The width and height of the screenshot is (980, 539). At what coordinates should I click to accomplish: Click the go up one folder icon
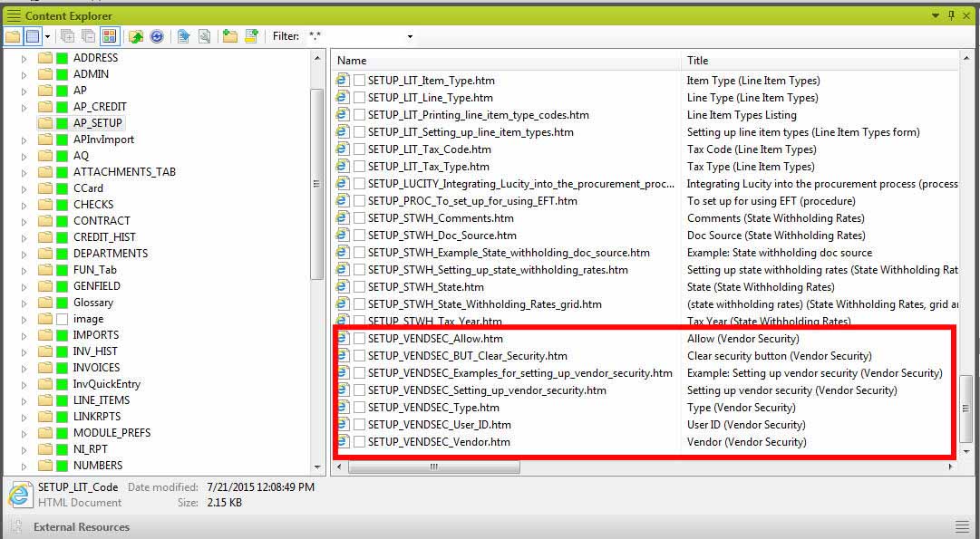136,36
